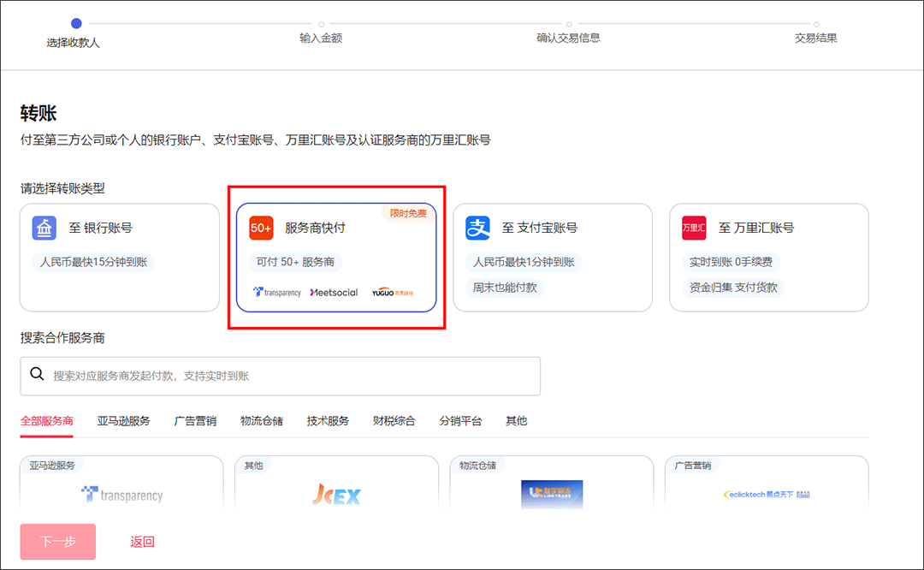Click the Meetsocial logo in 服务商快付 card
The width and height of the screenshot is (924, 570).
(x=334, y=293)
